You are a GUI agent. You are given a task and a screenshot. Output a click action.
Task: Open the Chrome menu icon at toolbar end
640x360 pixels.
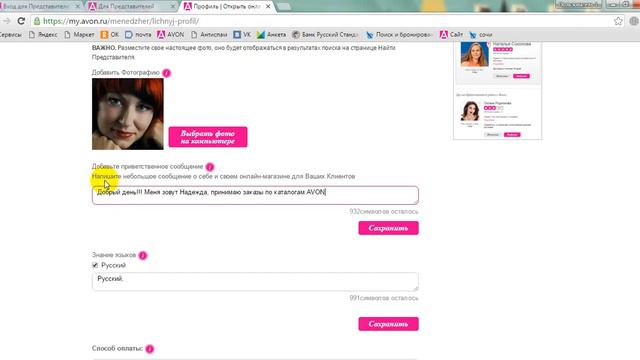(634, 21)
